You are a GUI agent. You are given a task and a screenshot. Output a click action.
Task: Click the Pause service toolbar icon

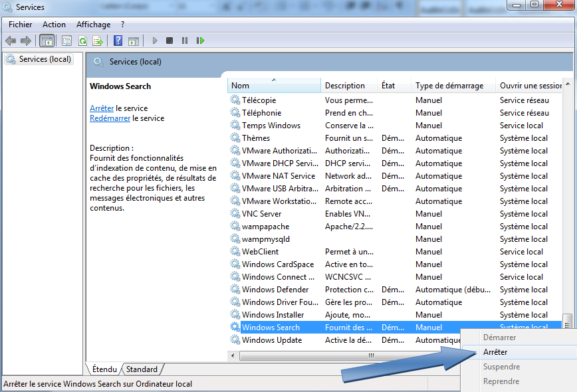pos(185,41)
